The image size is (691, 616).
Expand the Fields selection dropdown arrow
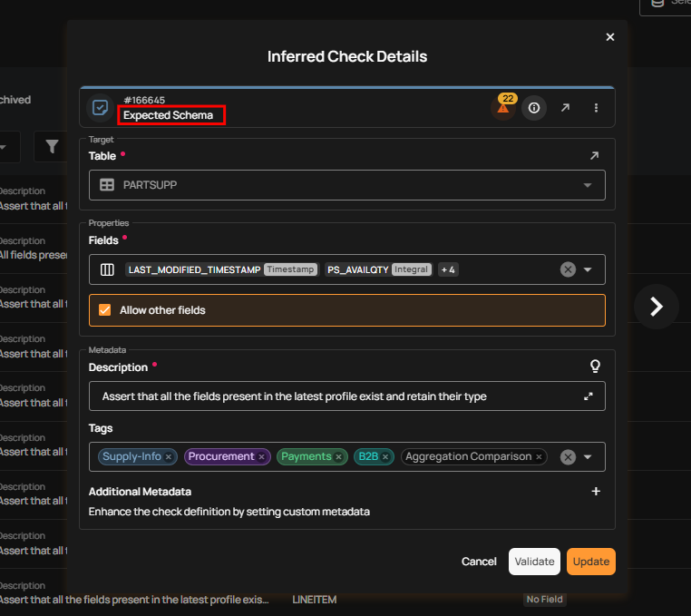(588, 269)
